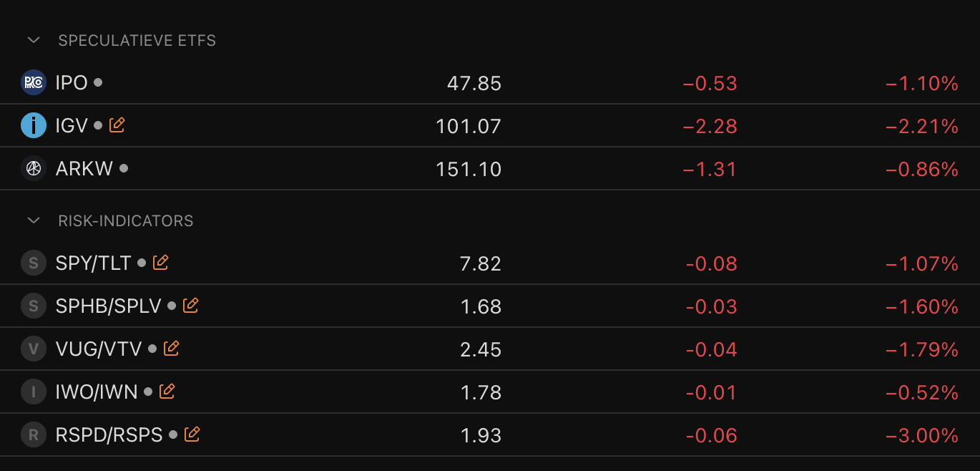Image resolution: width=980 pixels, height=471 pixels.
Task: Edit the RSPD/RSPS note icon
Action: tap(192, 434)
